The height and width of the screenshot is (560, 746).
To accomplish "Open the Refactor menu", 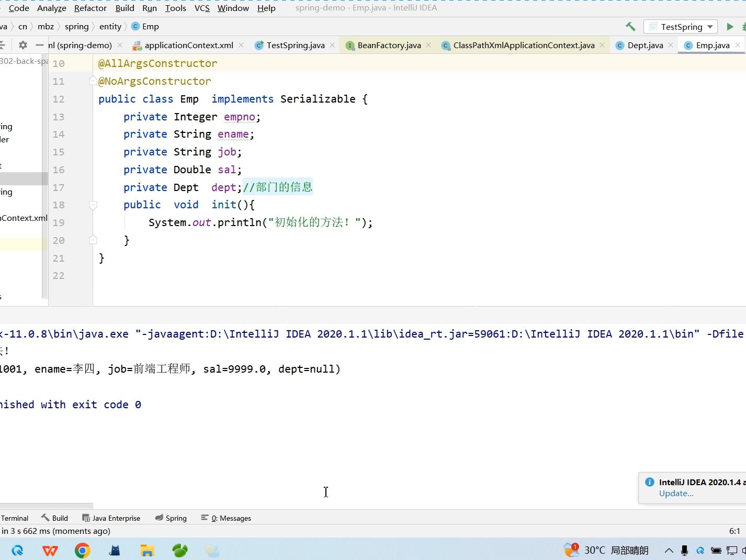I will pyautogui.click(x=91, y=8).
